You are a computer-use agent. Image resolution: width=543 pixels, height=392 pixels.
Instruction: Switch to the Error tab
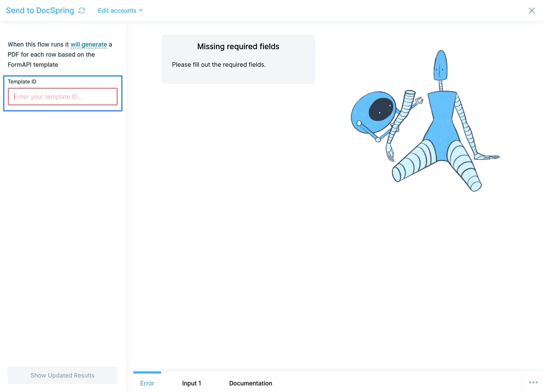(x=147, y=383)
